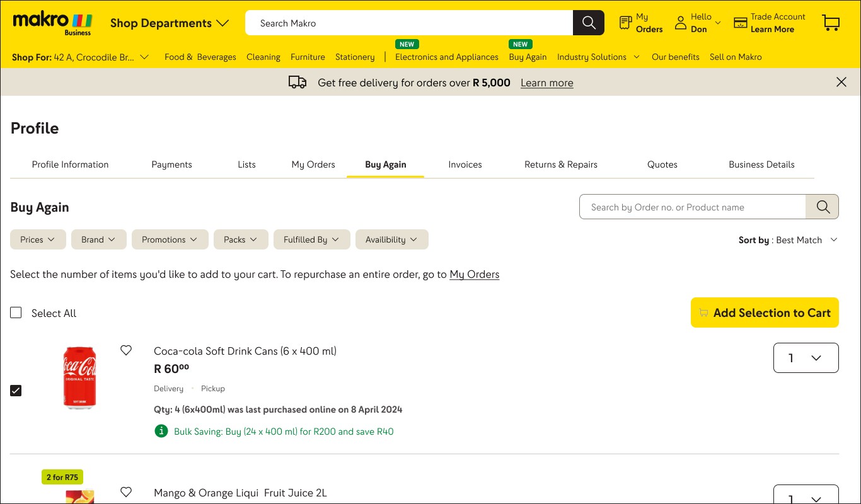Click the user profile icon beside Hello Don
The width and height of the screenshot is (861, 504).
(681, 23)
